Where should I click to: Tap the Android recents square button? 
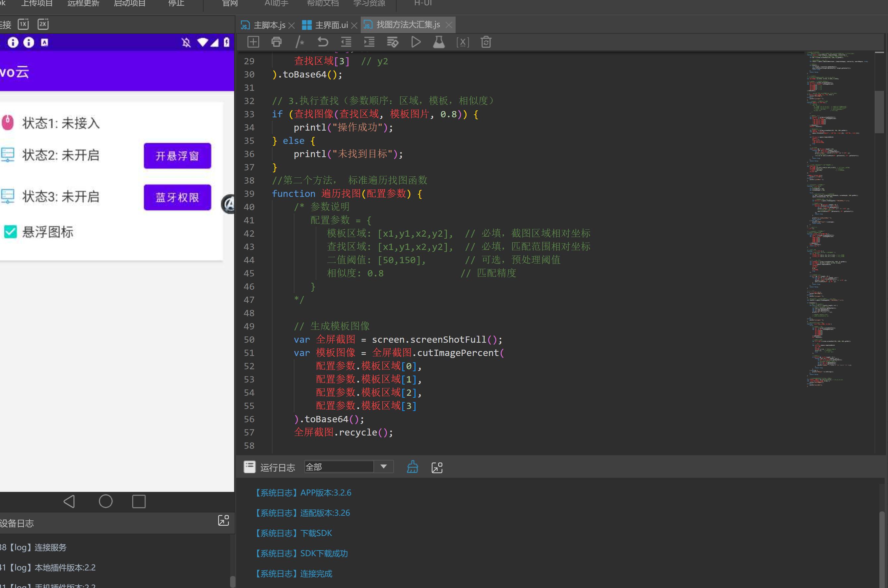point(139,501)
